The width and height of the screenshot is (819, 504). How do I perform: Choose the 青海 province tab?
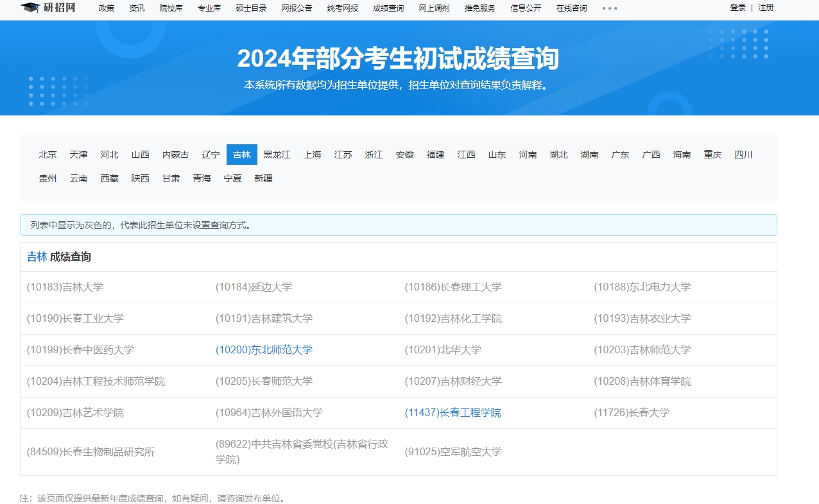(202, 178)
